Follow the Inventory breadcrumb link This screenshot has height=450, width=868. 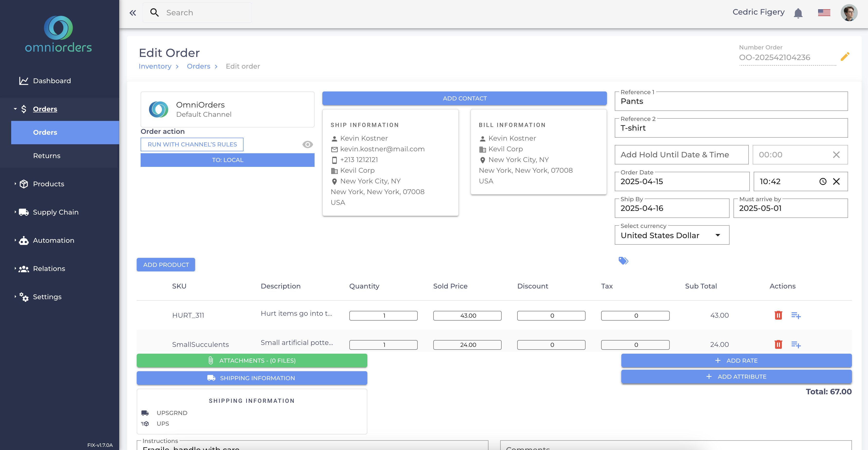155,66
